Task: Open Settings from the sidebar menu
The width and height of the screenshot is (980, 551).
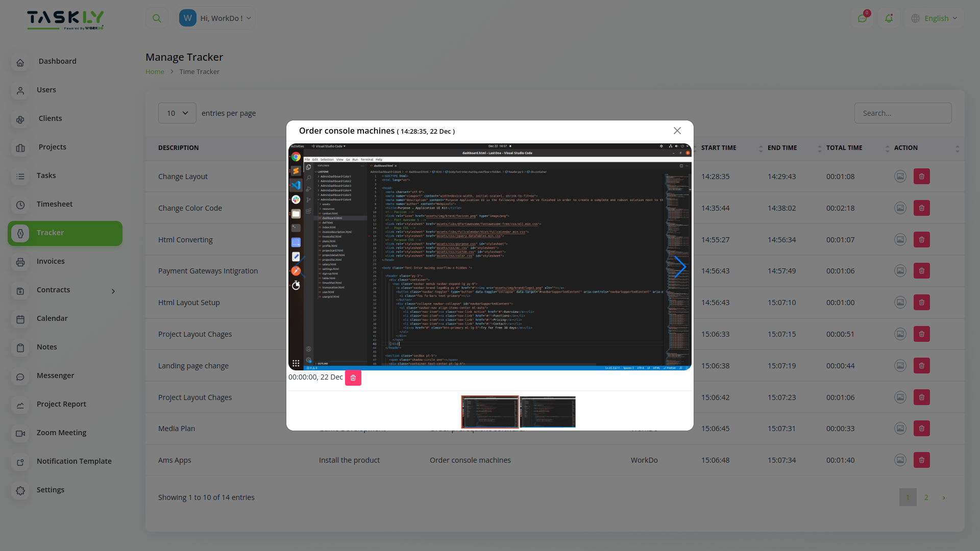Action: pos(20,490)
